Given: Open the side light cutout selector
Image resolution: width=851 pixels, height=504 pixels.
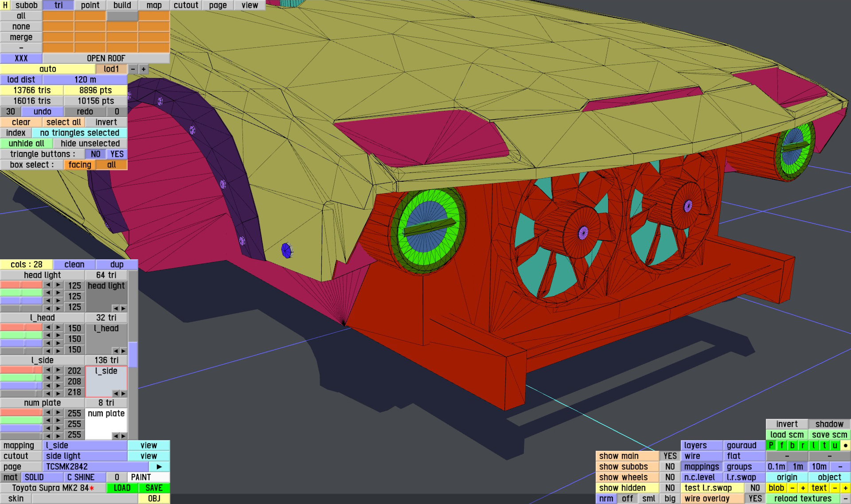Looking at the screenshot, I should pos(85,456).
